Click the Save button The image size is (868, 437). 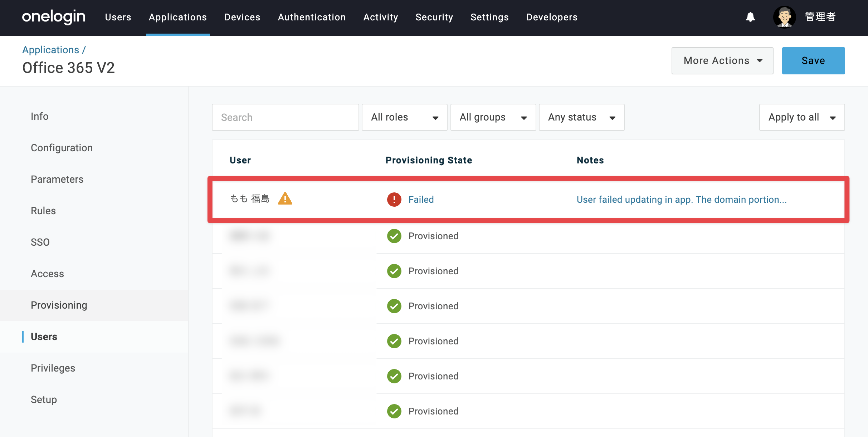(x=813, y=61)
